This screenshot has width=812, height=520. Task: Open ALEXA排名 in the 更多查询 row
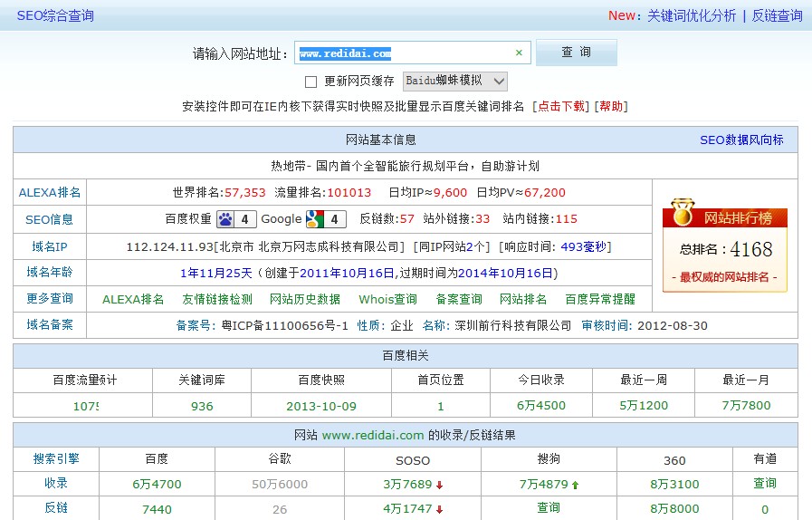coord(133,299)
